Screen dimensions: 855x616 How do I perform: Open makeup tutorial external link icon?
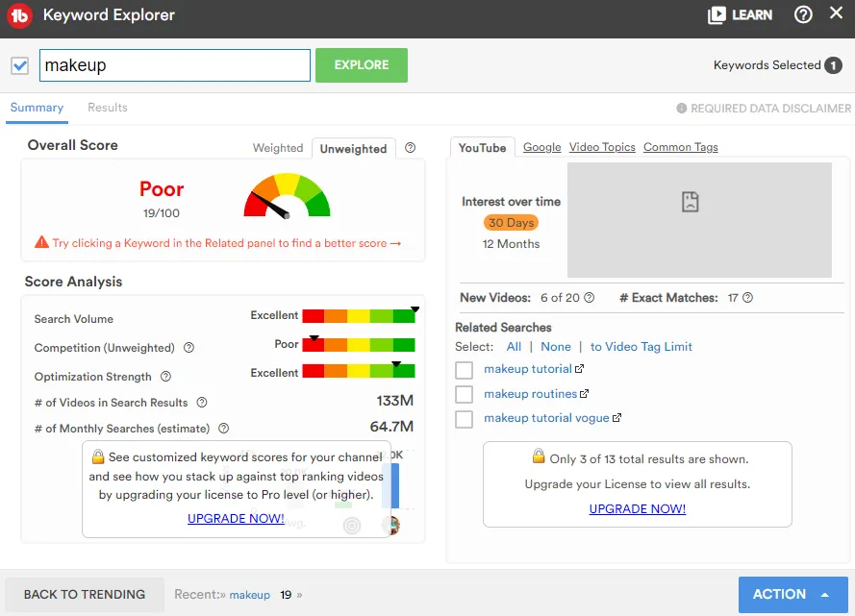tap(579, 369)
